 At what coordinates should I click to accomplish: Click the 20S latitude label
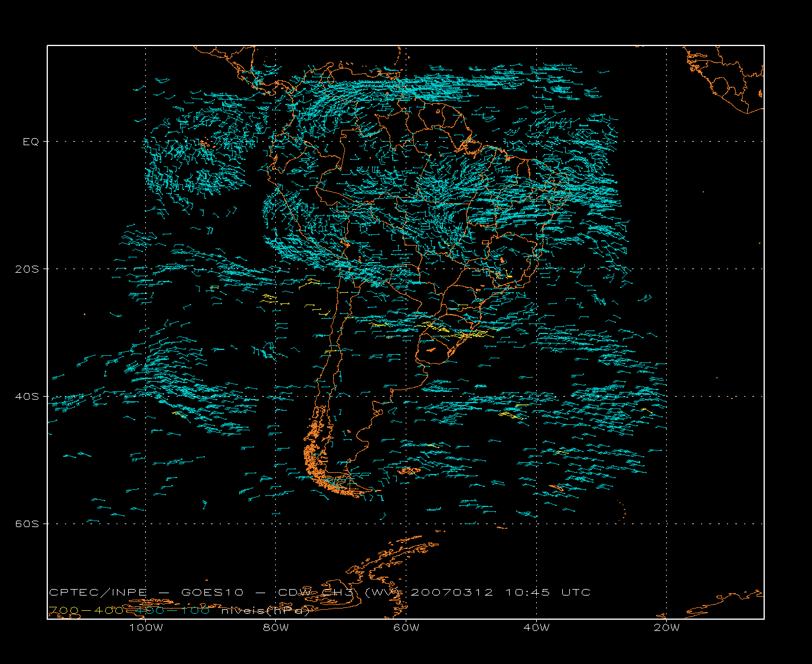click(x=27, y=269)
